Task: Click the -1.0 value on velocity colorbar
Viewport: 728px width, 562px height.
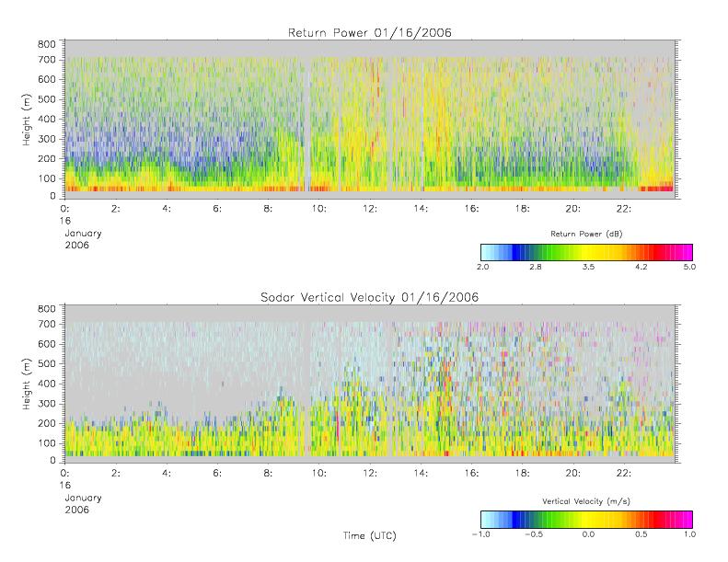Action: [x=481, y=534]
